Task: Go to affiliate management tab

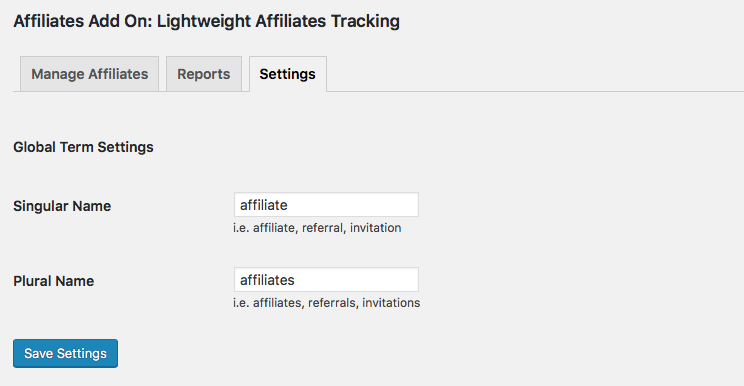Action: click(89, 74)
